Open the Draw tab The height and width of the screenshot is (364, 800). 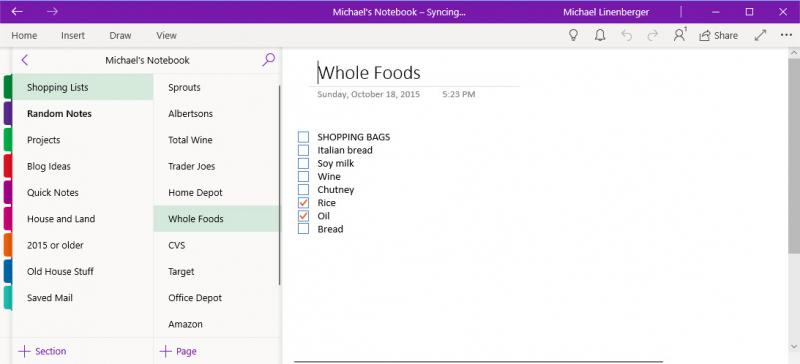[120, 36]
